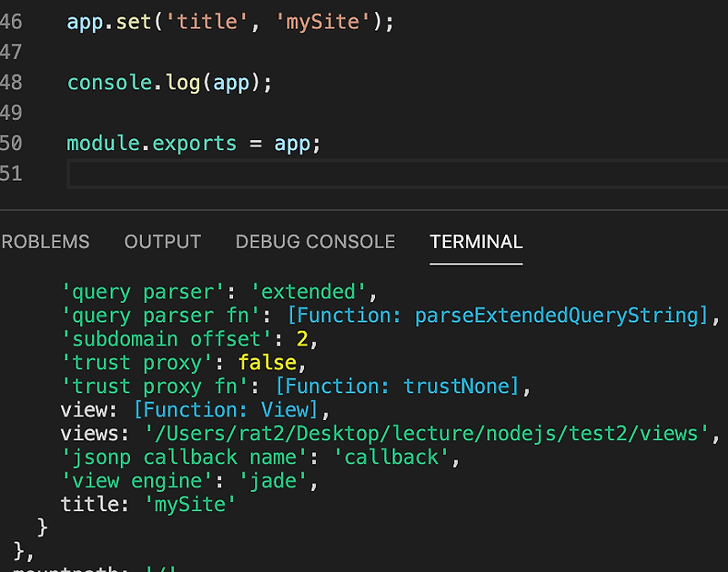Image resolution: width=728 pixels, height=572 pixels.
Task: Open the OUTPUT panel tab
Action: point(162,242)
